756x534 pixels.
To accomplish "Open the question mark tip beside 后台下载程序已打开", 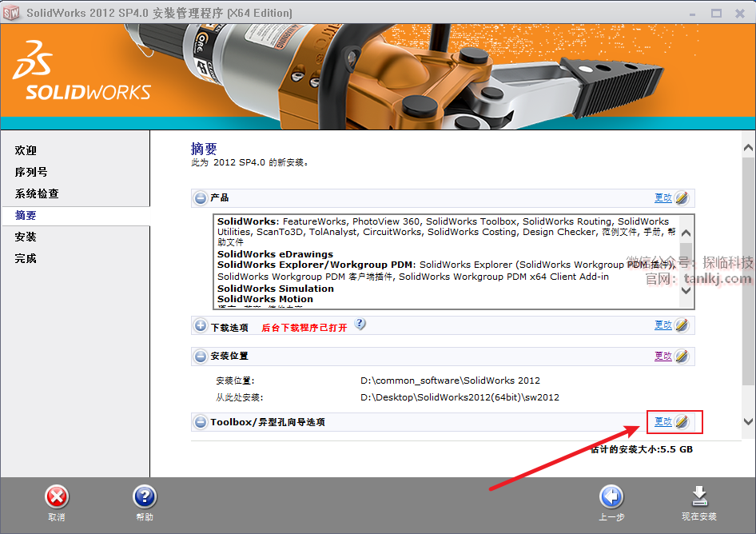I will [360, 324].
